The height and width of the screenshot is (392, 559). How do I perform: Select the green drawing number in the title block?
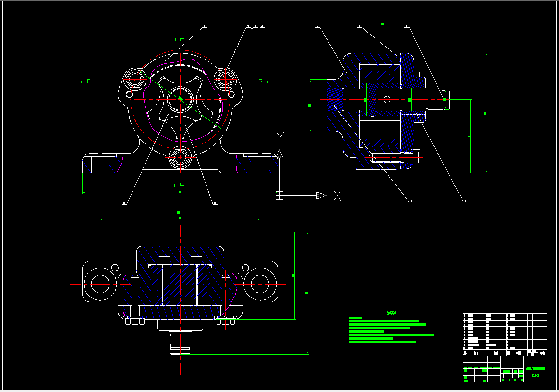pyautogui.click(x=535, y=376)
